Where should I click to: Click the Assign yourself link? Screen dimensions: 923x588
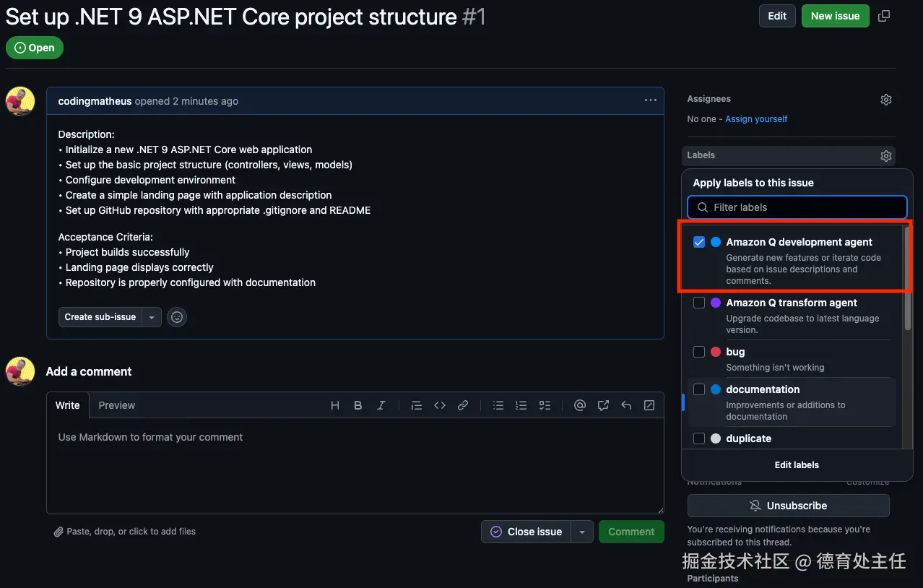(x=756, y=119)
